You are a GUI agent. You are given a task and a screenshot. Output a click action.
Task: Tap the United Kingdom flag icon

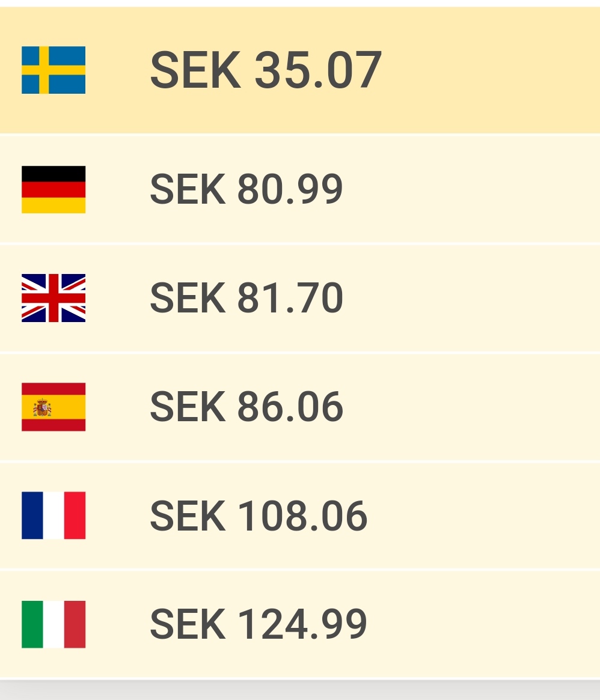[x=54, y=298]
